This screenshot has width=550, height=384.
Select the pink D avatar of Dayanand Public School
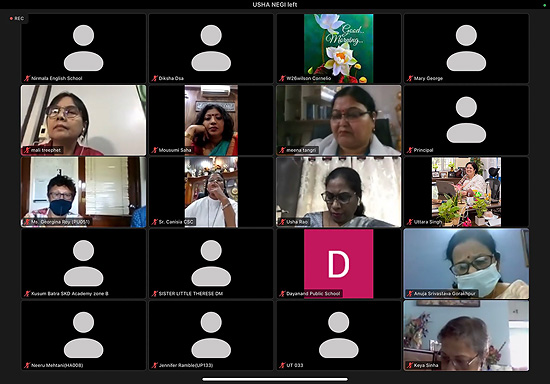[x=338, y=264]
